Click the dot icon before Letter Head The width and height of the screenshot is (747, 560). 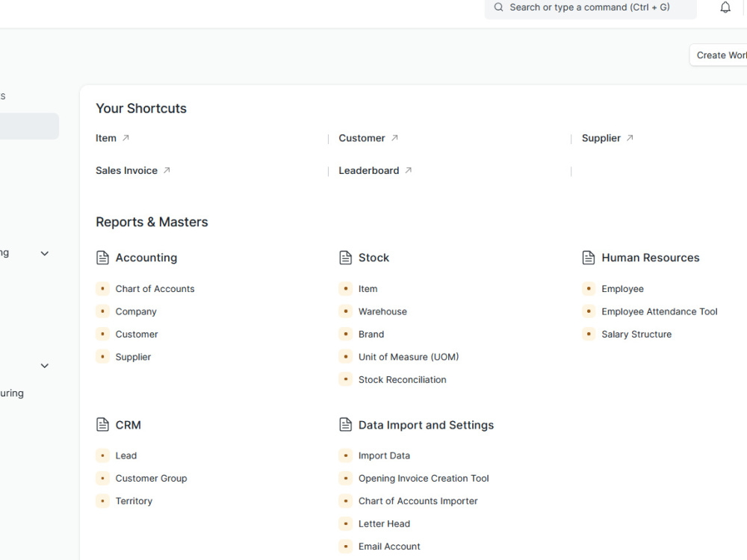pyautogui.click(x=345, y=523)
